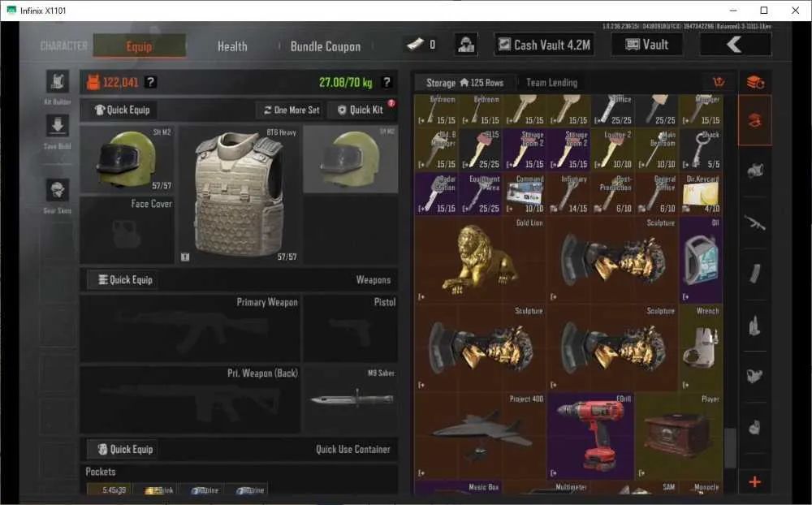
Task: Filter storage by the ammo bullets icon
Action: (x=755, y=326)
